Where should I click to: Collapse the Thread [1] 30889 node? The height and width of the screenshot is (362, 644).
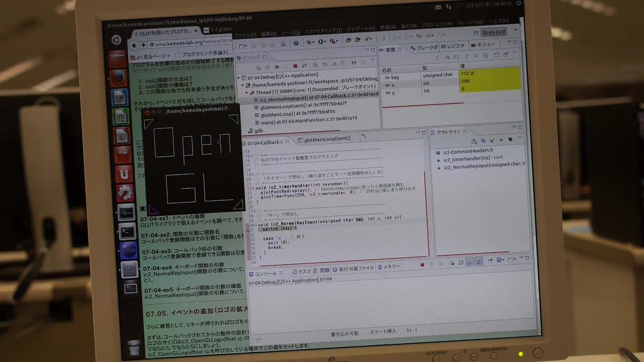pos(247,93)
